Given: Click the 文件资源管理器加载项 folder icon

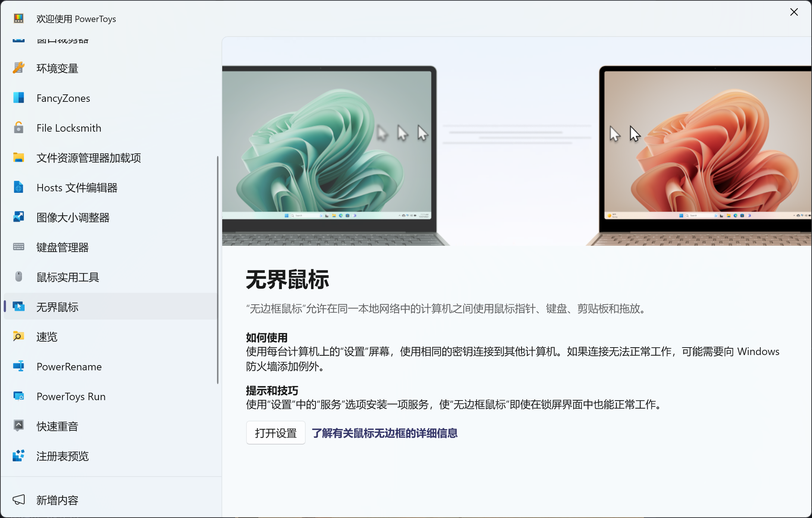Looking at the screenshot, I should point(18,157).
